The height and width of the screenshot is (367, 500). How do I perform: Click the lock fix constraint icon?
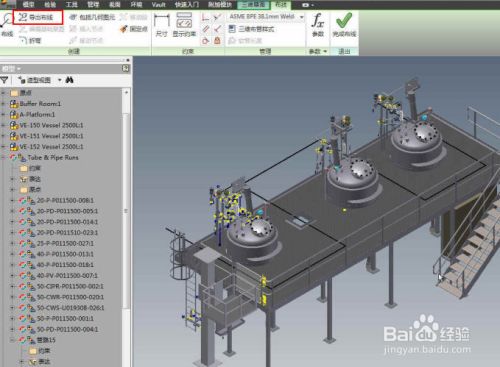(217, 41)
